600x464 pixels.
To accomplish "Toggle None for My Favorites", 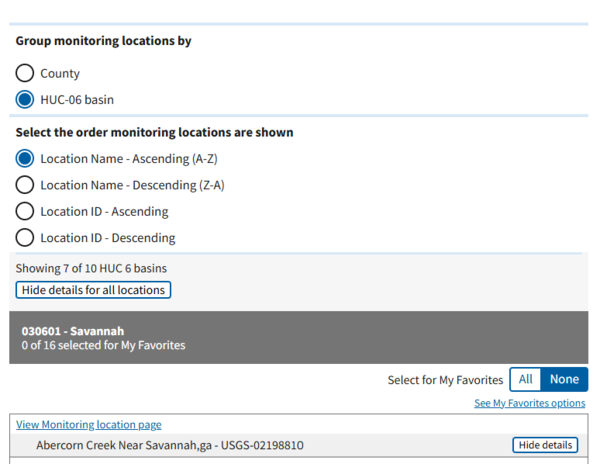I will (x=564, y=380).
